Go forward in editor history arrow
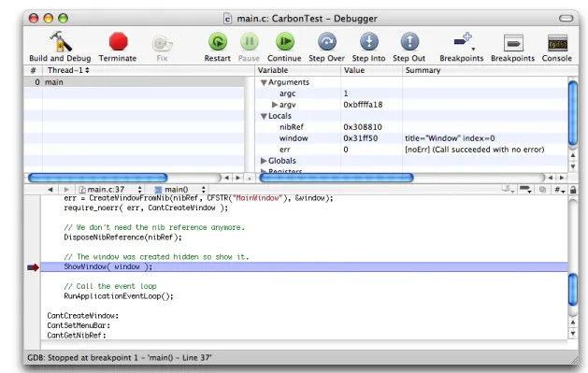588x373 pixels. pyautogui.click(x=66, y=190)
